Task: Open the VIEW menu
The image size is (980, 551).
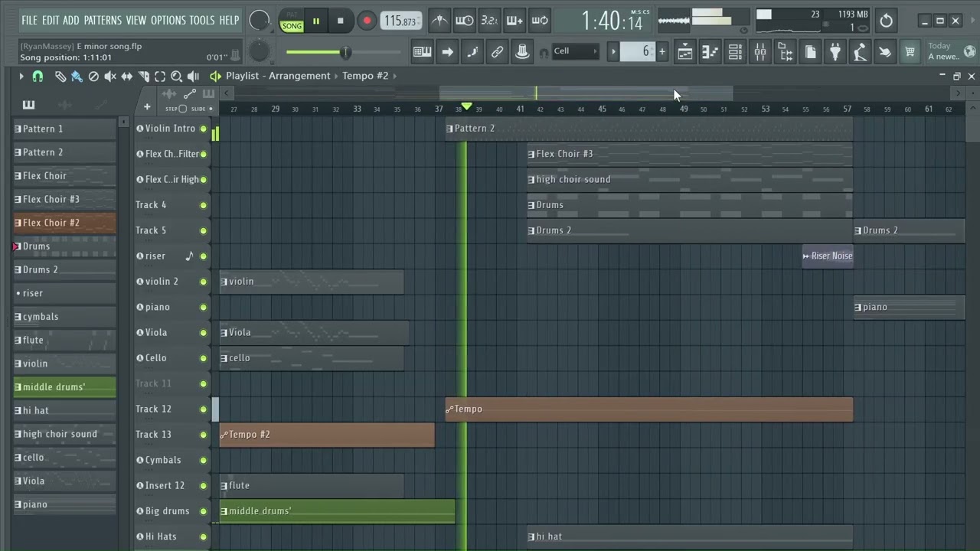Action: pos(136,20)
